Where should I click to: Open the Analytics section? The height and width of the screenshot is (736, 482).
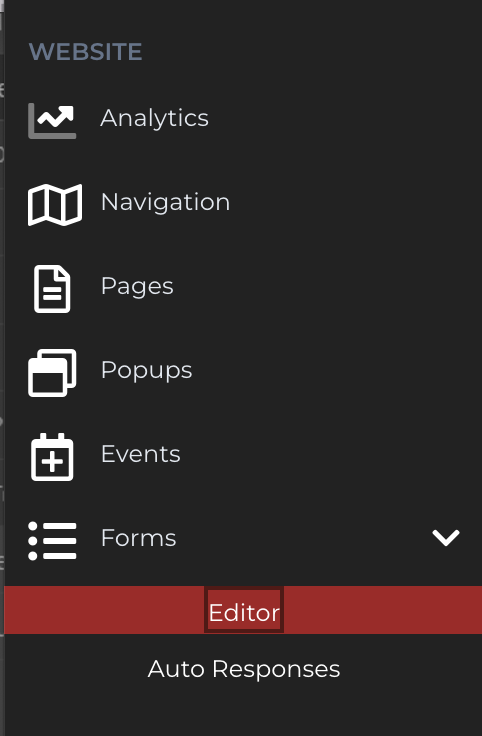pos(154,118)
